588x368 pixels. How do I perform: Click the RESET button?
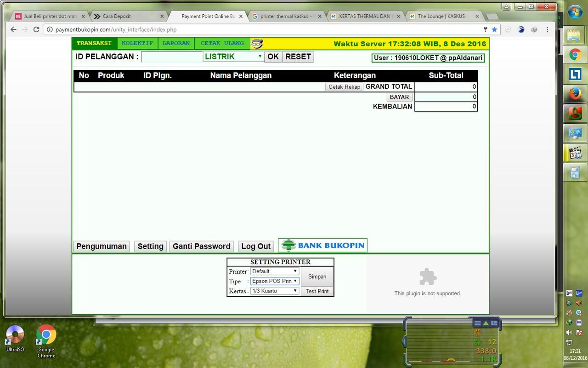click(x=298, y=57)
